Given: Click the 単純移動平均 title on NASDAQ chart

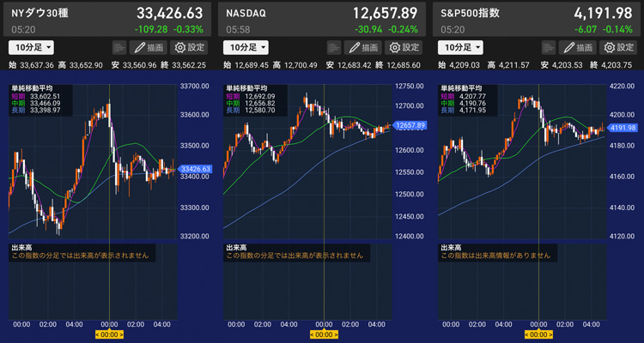Looking at the screenshot, I should 247,88.
